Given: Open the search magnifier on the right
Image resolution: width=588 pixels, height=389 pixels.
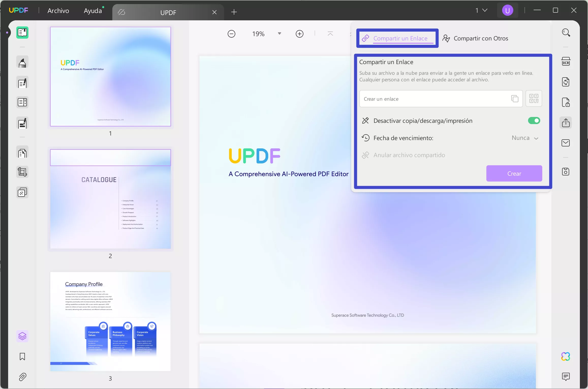Looking at the screenshot, I should tap(566, 33).
